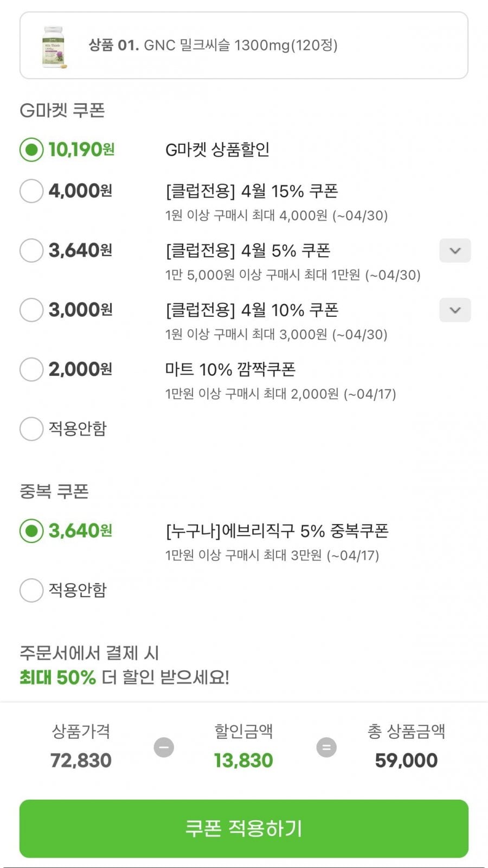Select the 4,000원 4월 15% 쿠폰 option
This screenshot has height=868, width=488.
pyautogui.click(x=31, y=191)
